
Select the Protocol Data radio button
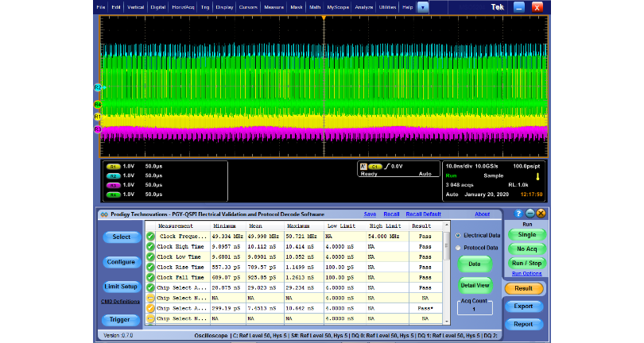coord(457,248)
